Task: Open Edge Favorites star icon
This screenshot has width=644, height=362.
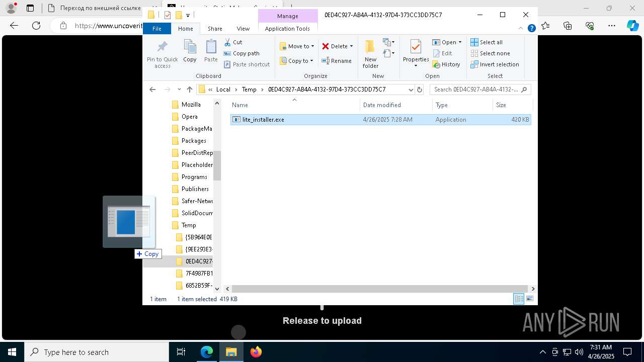Action: (545, 26)
